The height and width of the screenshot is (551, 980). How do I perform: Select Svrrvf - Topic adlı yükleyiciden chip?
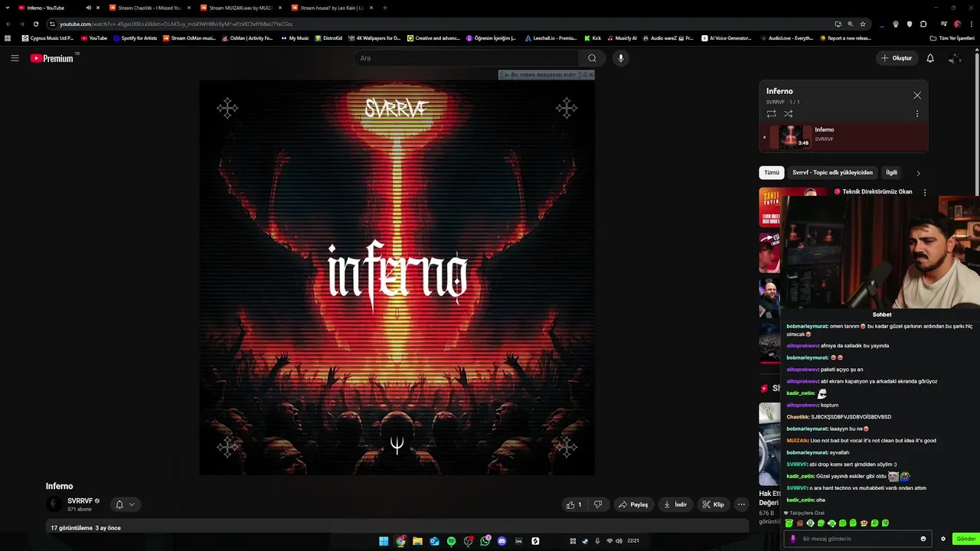tap(832, 173)
